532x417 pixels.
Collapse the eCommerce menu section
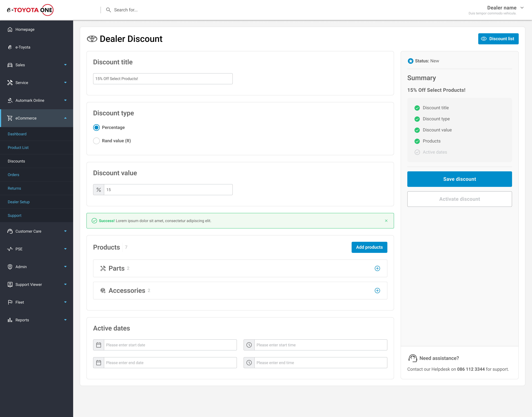point(65,118)
